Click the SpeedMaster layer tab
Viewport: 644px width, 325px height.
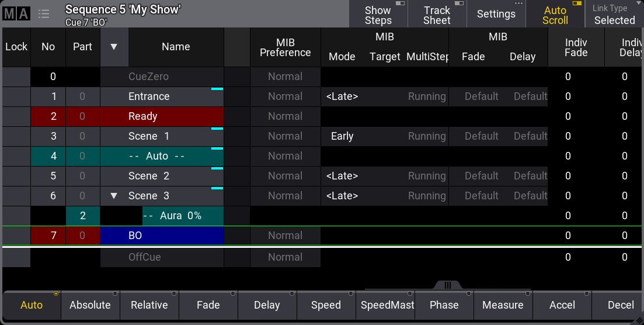tap(385, 305)
